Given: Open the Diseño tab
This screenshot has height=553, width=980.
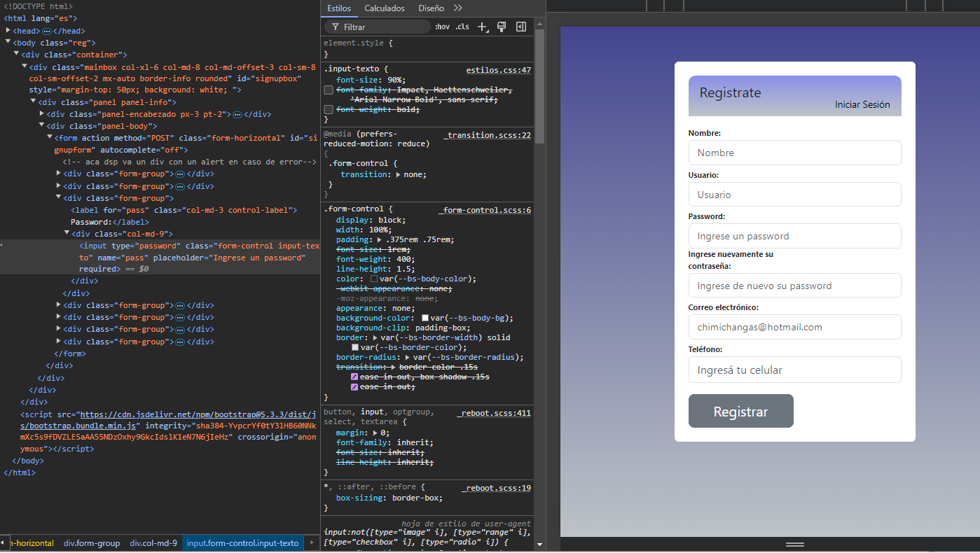Looking at the screenshot, I should click(x=431, y=8).
